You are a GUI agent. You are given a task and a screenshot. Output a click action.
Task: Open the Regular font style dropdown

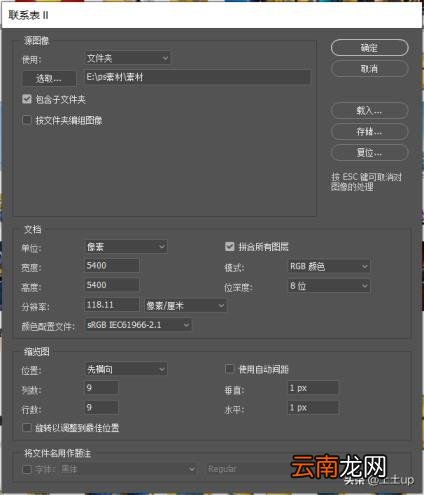(247, 469)
